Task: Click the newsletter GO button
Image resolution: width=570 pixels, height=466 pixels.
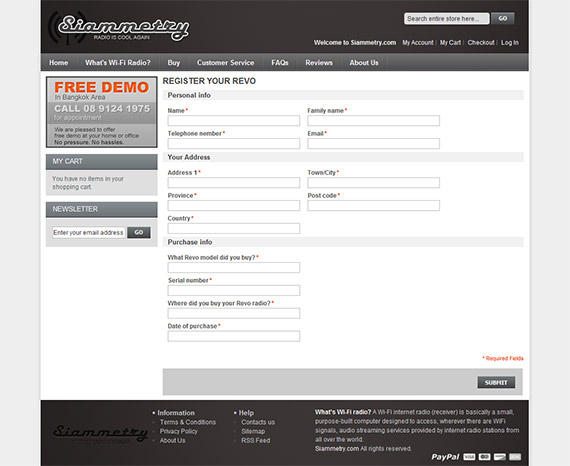Action: pos(139,233)
